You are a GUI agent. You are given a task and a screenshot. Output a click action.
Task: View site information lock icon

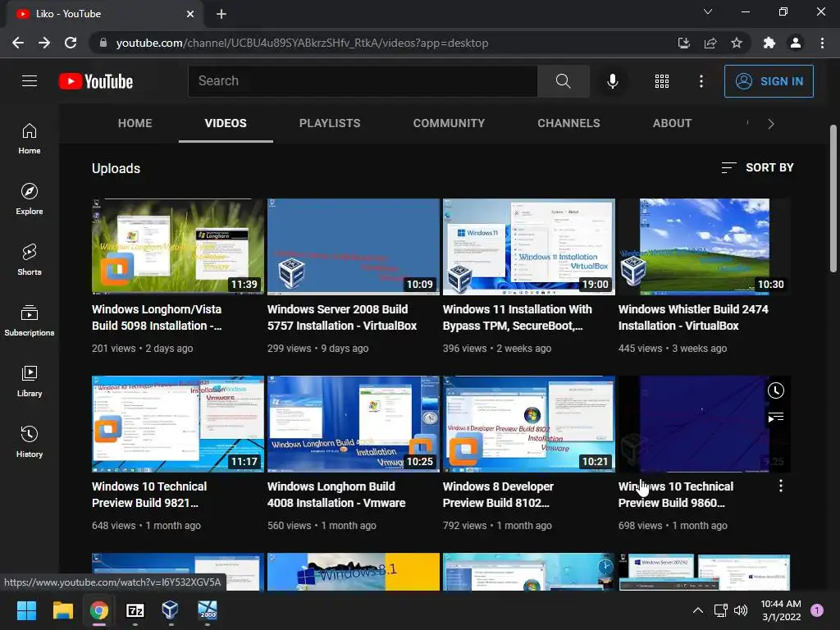[103, 43]
